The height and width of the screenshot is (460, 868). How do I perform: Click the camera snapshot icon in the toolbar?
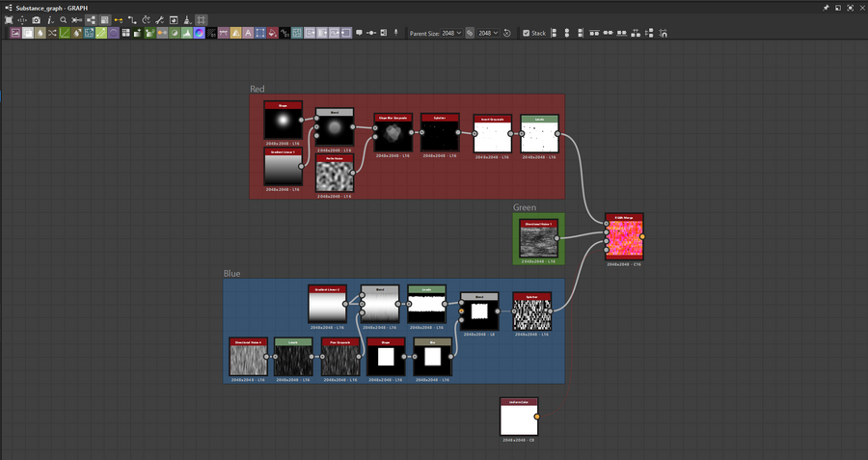[x=37, y=19]
